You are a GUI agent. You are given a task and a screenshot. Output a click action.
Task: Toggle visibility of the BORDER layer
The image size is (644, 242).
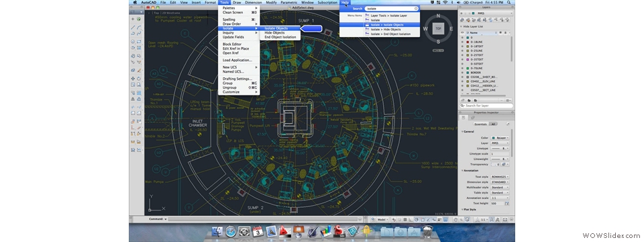pyautogui.click(x=462, y=73)
